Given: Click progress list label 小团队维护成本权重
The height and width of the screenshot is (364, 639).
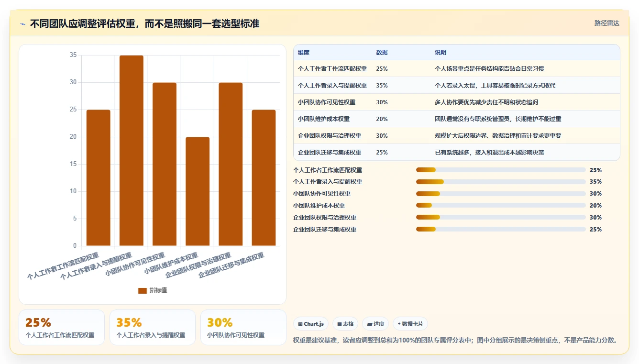Looking at the screenshot, I should [x=319, y=206].
